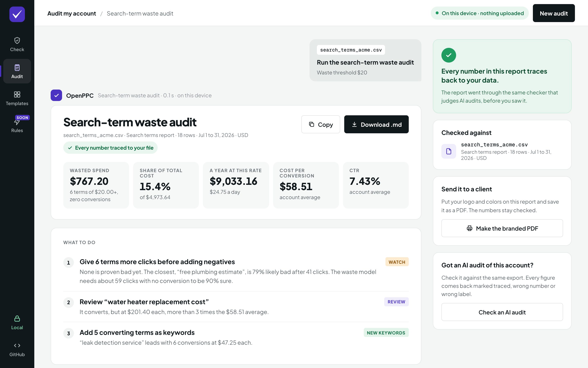
Task: Open the Rules lightning section
Action: 17,125
